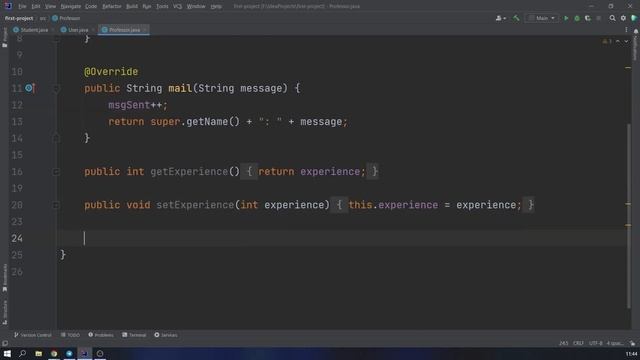Open the Navigate menu
The image size is (640, 360).
tap(71, 6)
